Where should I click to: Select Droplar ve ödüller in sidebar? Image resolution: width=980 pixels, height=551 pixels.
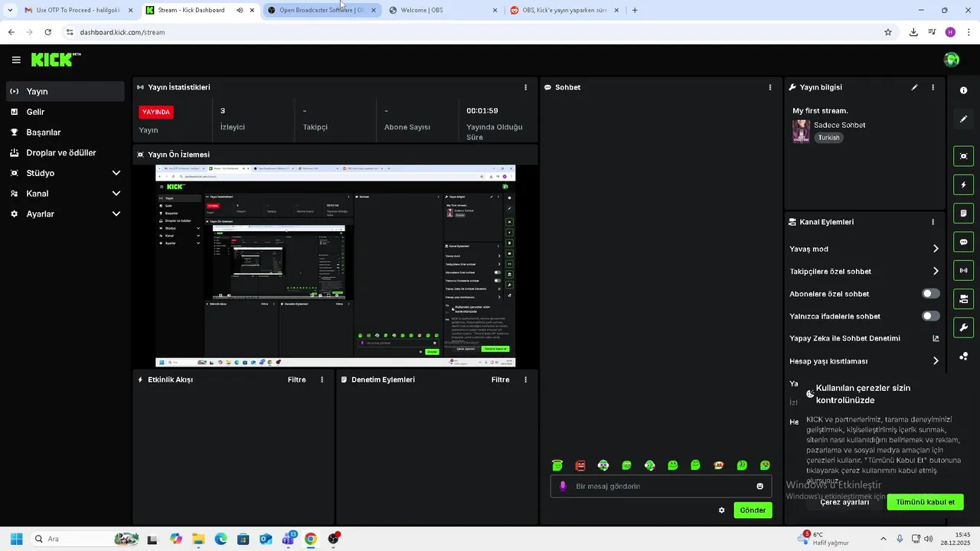[x=65, y=152]
